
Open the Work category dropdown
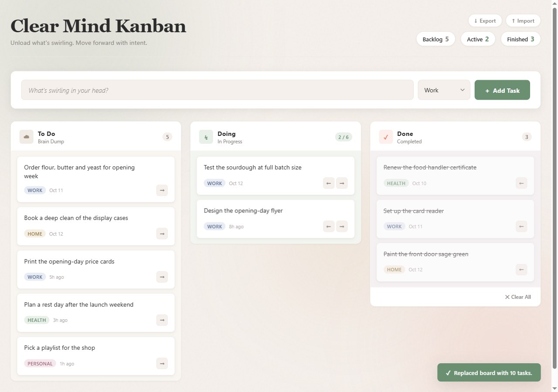coord(444,90)
